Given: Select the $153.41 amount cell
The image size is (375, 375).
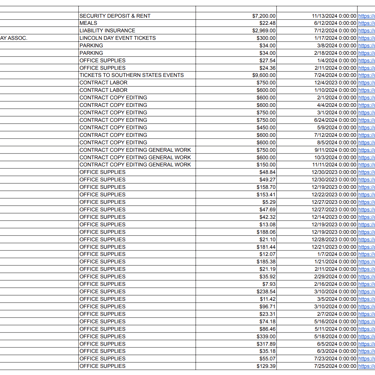Looking at the screenshot, I should (236, 194).
